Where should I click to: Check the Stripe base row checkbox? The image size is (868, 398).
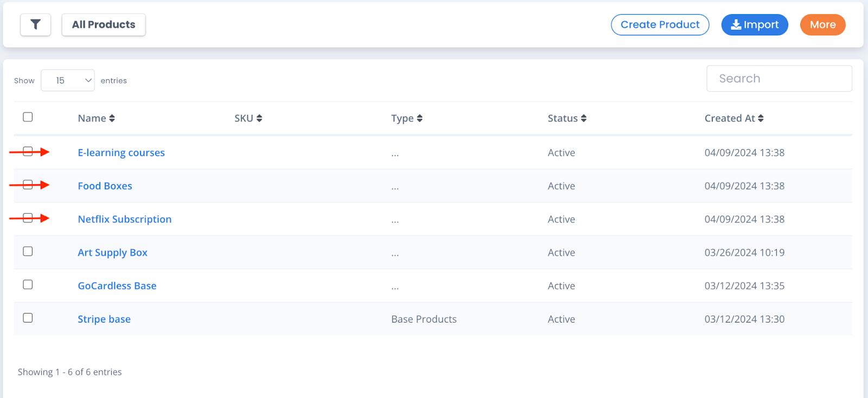pos(28,318)
